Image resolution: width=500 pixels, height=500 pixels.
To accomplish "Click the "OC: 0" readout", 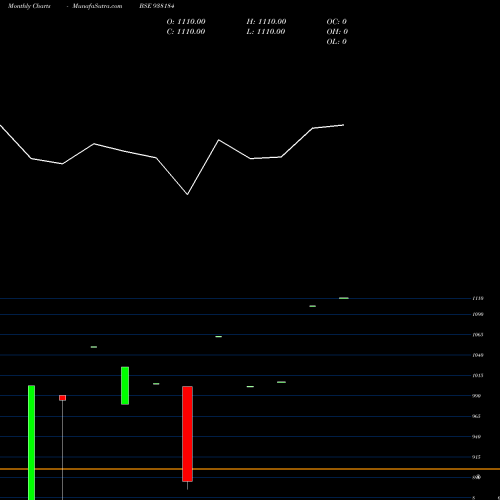I will (x=337, y=22).
